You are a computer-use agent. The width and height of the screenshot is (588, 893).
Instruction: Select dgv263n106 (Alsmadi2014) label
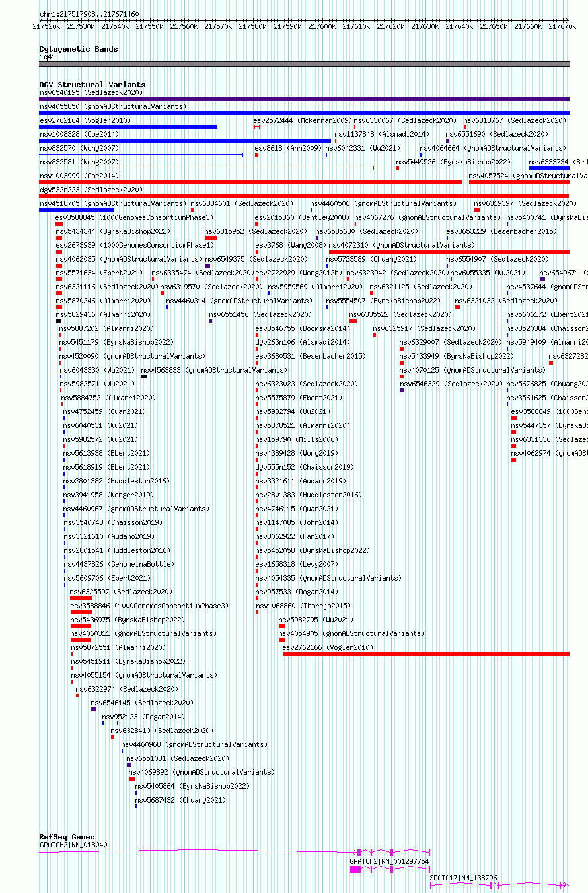coord(303,342)
